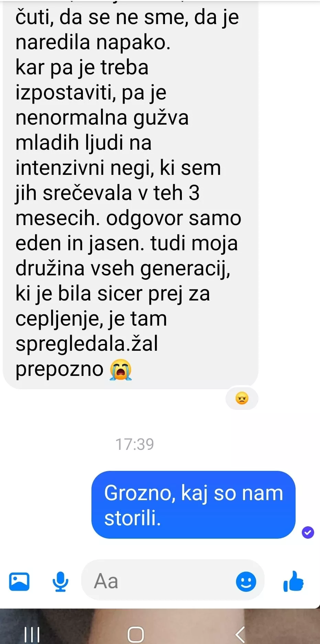View the angry reaction on the message
The image size is (320, 644).
coord(242,399)
